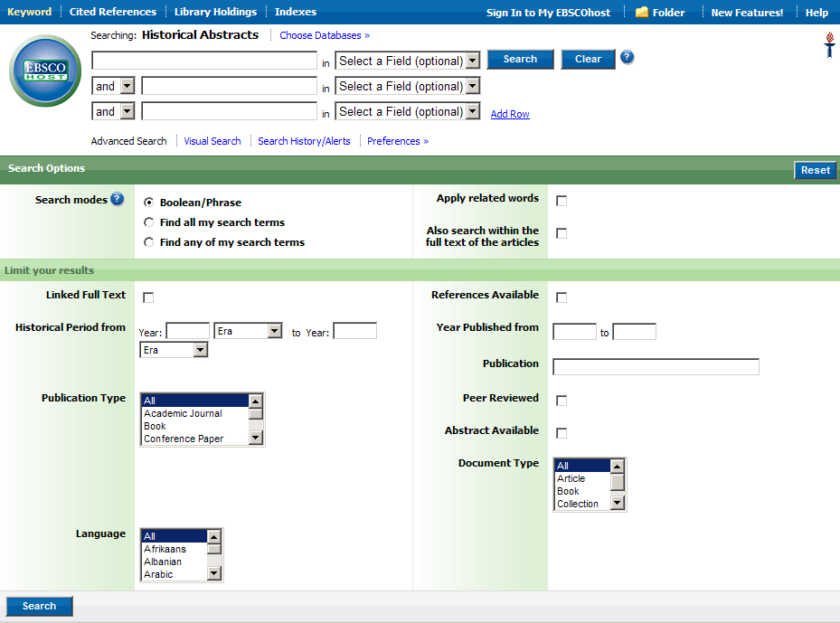Image resolution: width=840 pixels, height=623 pixels.
Task: Open Choose Databases link
Action: tap(325, 35)
